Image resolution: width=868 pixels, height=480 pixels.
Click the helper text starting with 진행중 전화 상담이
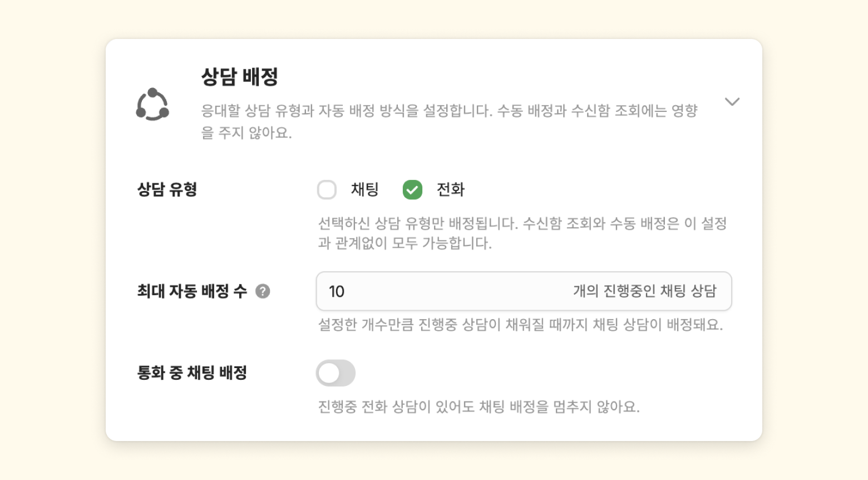pos(479,407)
